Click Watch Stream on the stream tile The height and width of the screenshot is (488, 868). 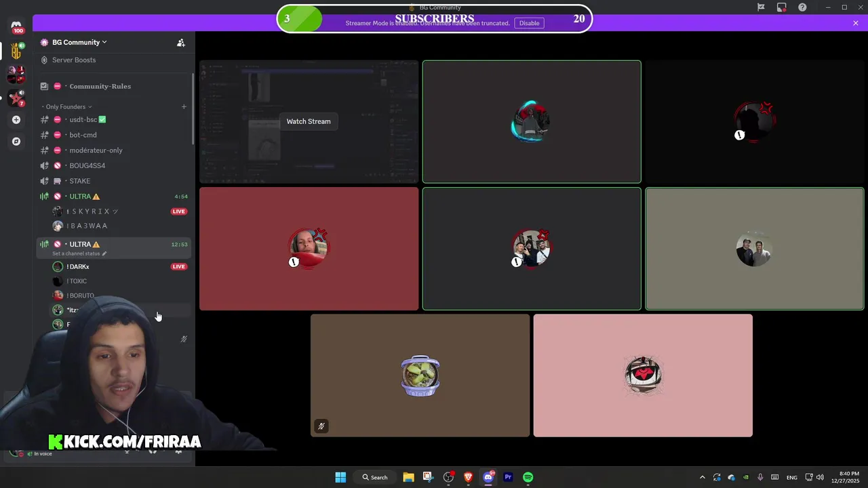309,121
